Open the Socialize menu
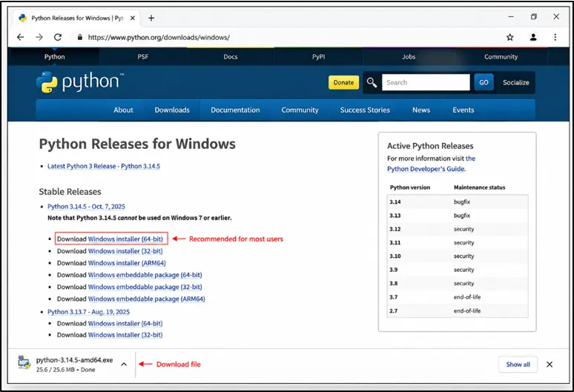 click(516, 83)
